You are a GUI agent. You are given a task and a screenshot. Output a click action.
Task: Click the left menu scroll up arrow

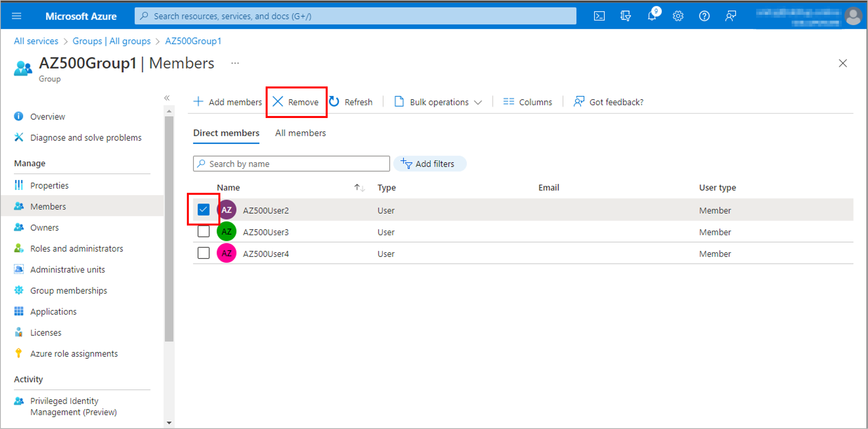(169, 111)
